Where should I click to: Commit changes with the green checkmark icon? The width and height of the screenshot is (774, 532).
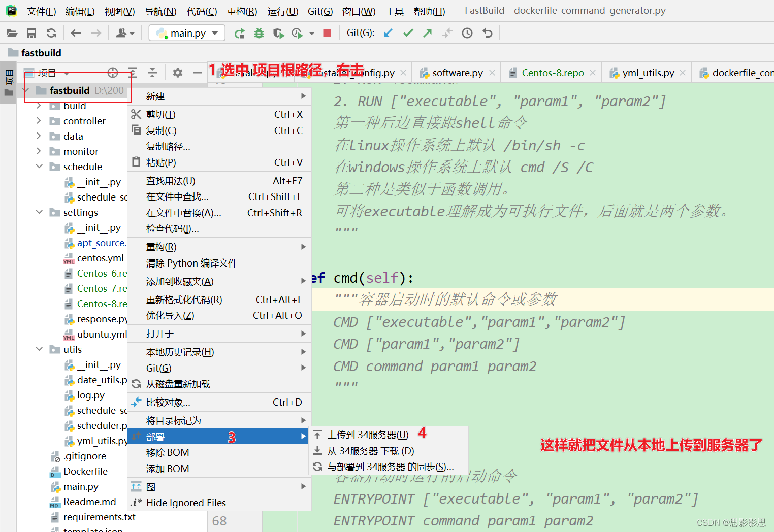(x=408, y=33)
